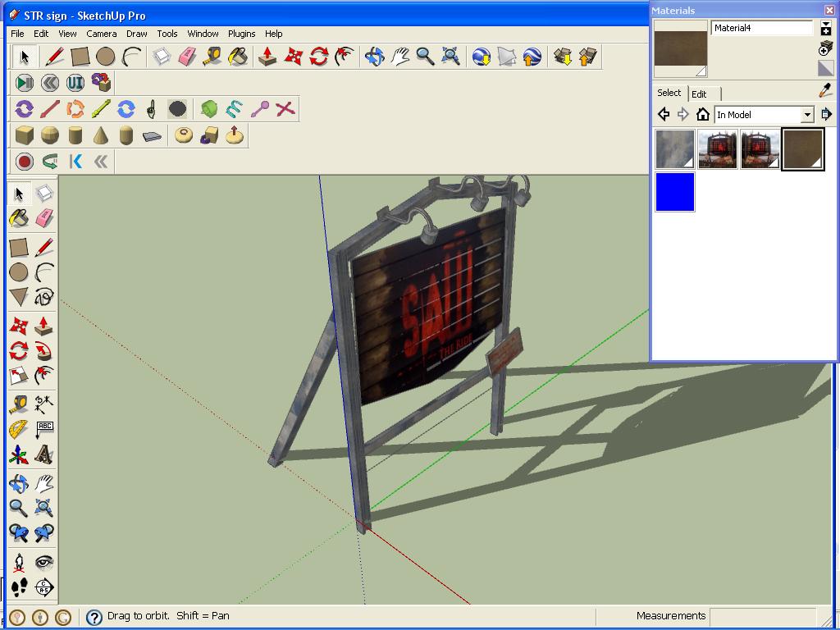Select the Polygon tool

coord(19,297)
